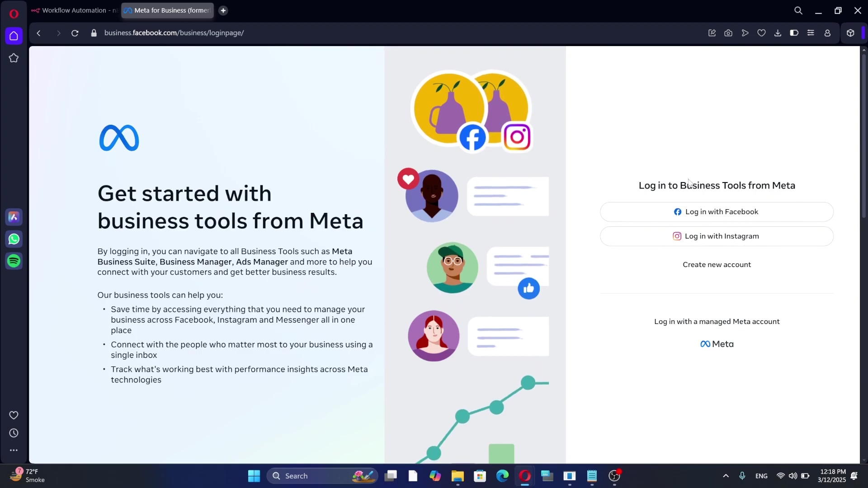Click Log in with a managed Meta account

click(717, 322)
